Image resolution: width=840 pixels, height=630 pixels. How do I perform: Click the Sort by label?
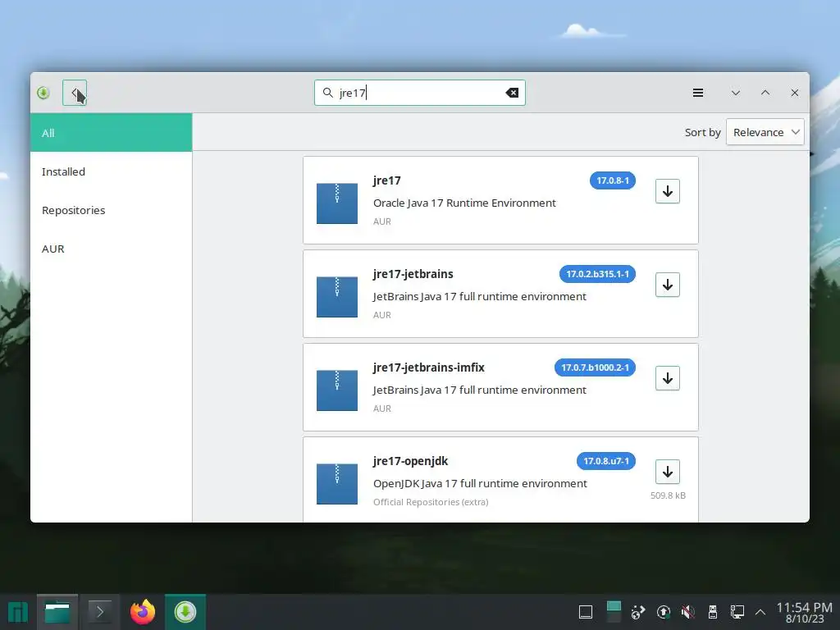pyautogui.click(x=702, y=132)
